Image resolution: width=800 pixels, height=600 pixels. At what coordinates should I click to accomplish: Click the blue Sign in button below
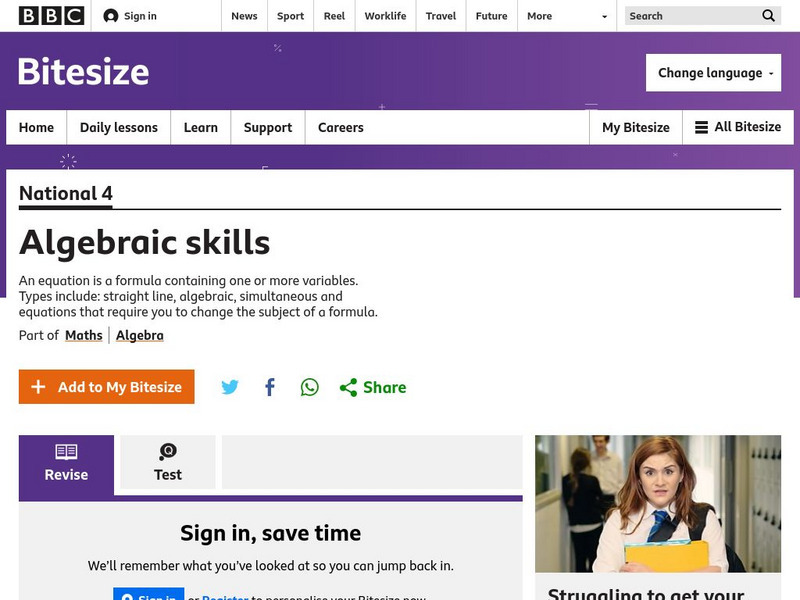coord(148,594)
